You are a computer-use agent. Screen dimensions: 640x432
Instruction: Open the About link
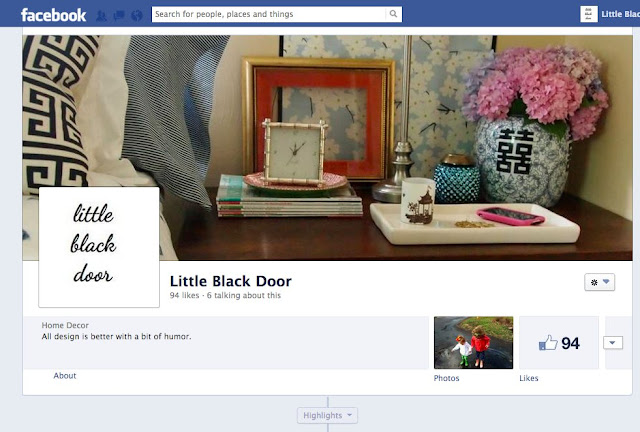pyautogui.click(x=64, y=376)
